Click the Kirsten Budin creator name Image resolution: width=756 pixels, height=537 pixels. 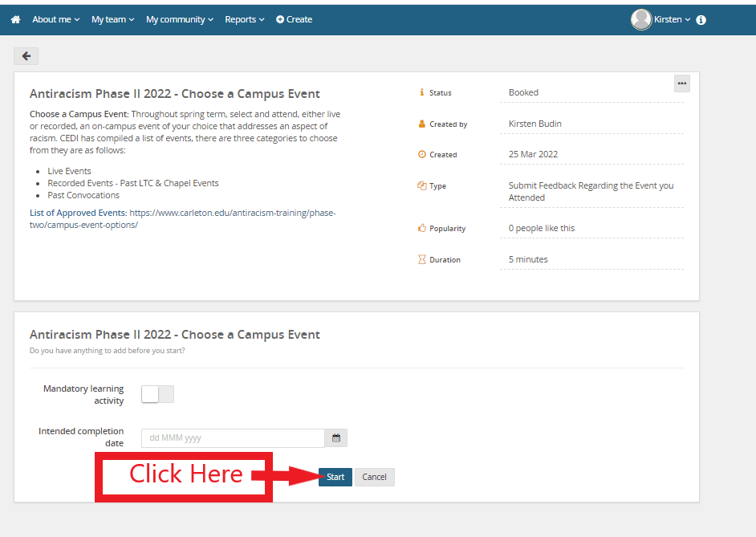click(x=534, y=124)
